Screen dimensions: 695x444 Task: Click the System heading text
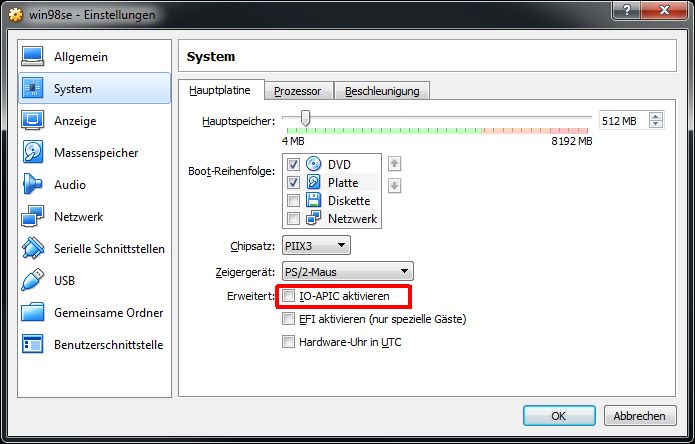211,57
